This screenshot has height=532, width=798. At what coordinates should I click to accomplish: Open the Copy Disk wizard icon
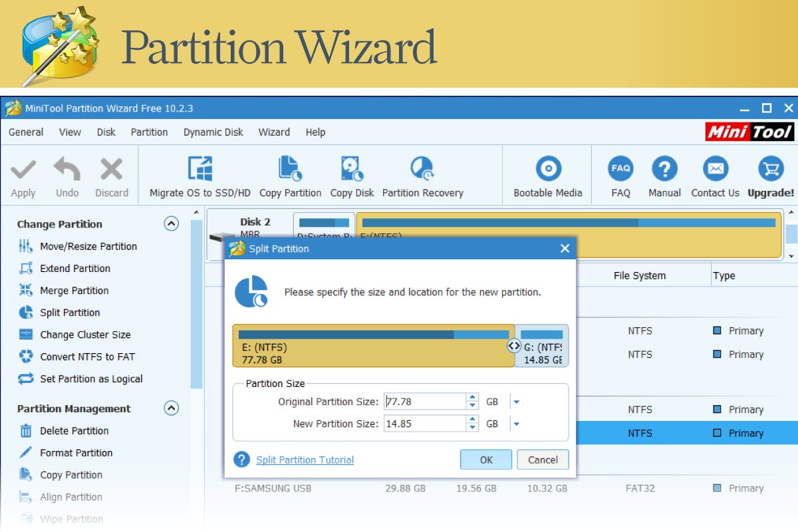pyautogui.click(x=352, y=168)
